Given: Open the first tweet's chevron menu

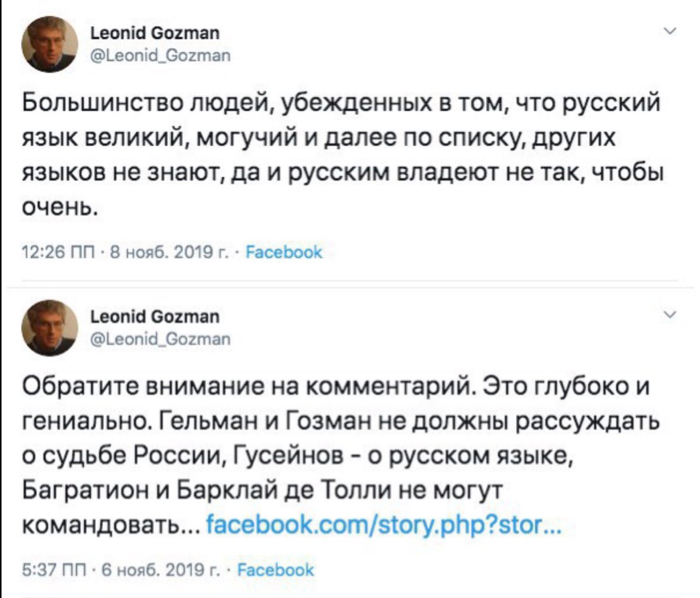Looking at the screenshot, I should click(670, 32).
